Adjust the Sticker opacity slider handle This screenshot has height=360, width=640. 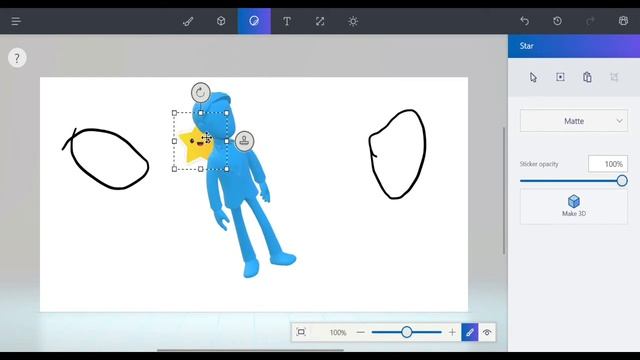(622, 181)
